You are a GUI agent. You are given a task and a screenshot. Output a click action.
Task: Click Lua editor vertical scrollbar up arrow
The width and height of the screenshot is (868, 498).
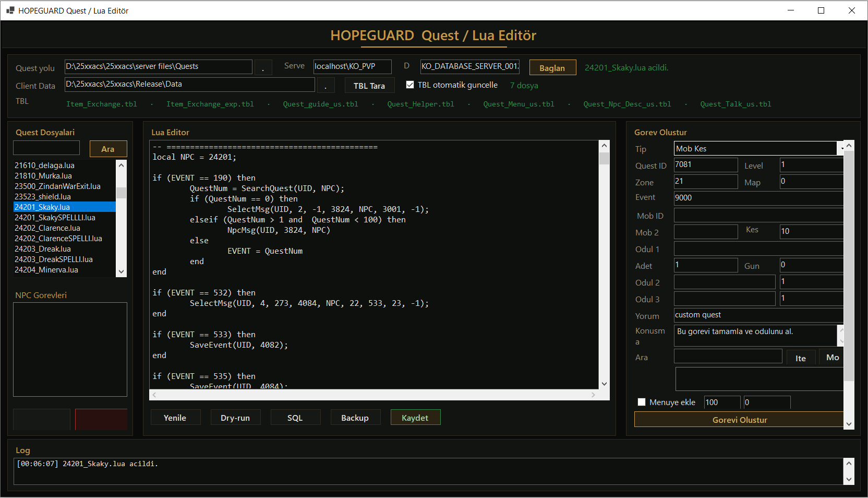coord(604,146)
